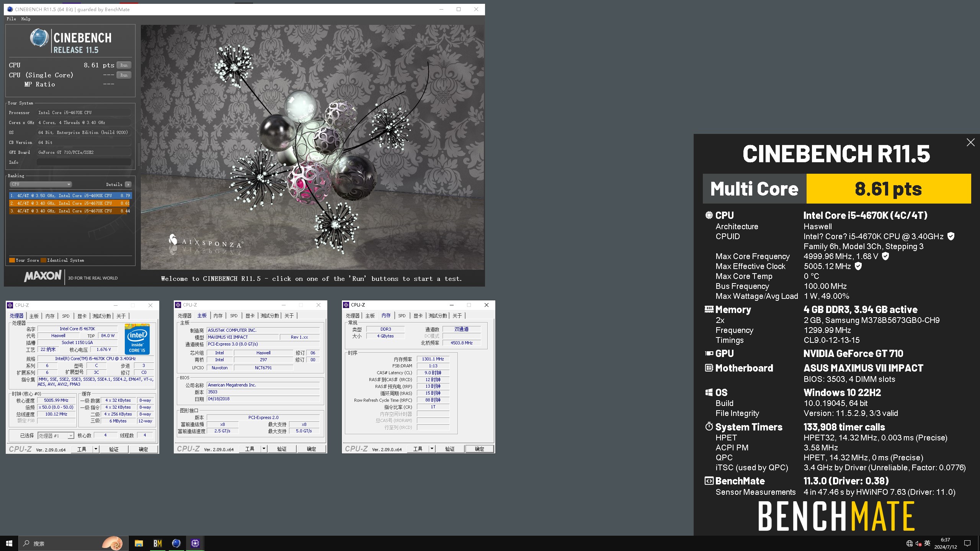Open 工具 dropdown arrow in memory CPU-Z window

(x=432, y=449)
